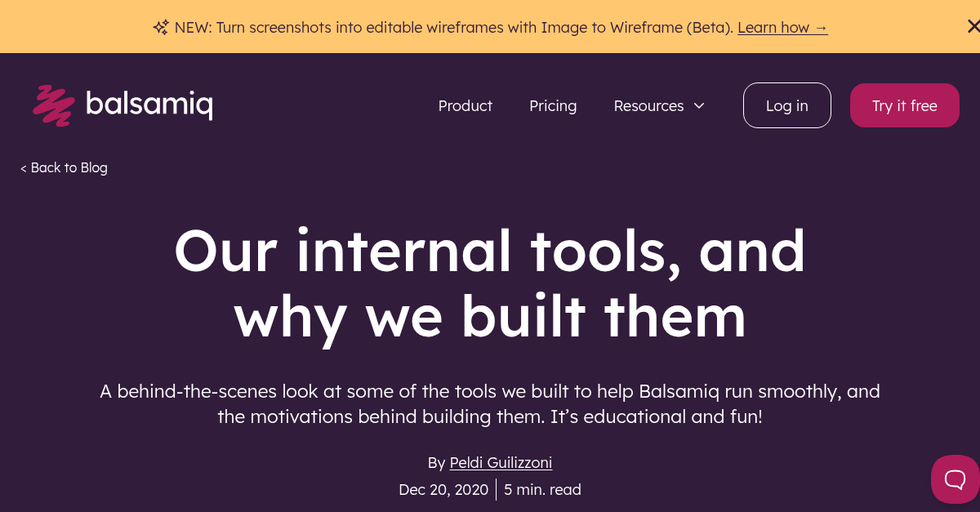The height and width of the screenshot is (512, 980).
Task: Click the Balsamiq squiggle logo icon
Action: [52, 105]
